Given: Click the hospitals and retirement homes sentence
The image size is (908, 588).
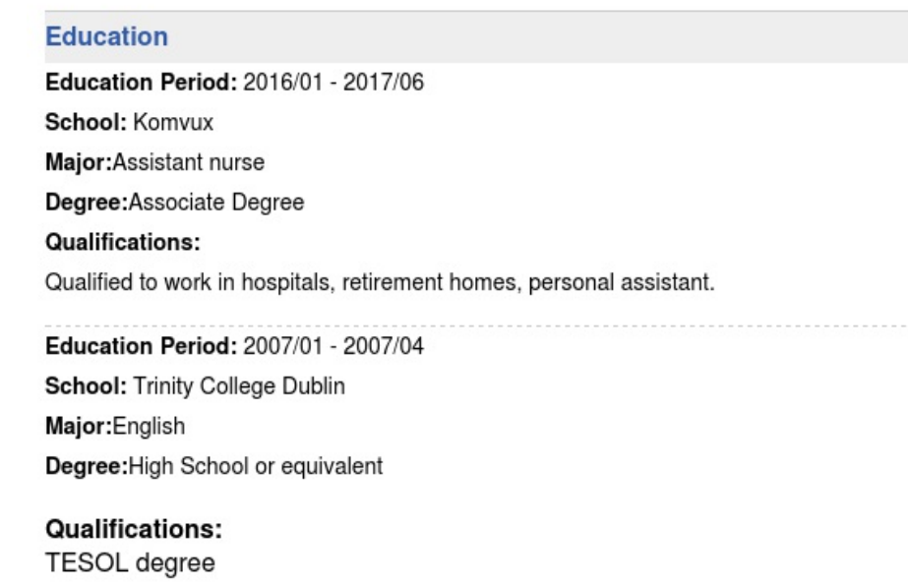Looking at the screenshot, I should [379, 283].
